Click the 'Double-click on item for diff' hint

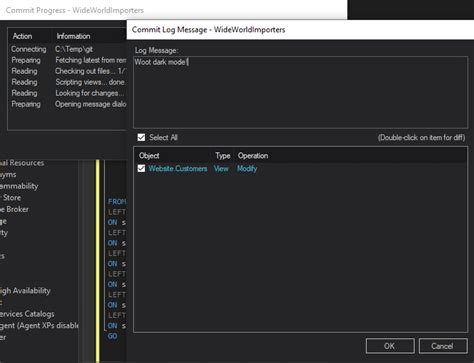coord(421,138)
